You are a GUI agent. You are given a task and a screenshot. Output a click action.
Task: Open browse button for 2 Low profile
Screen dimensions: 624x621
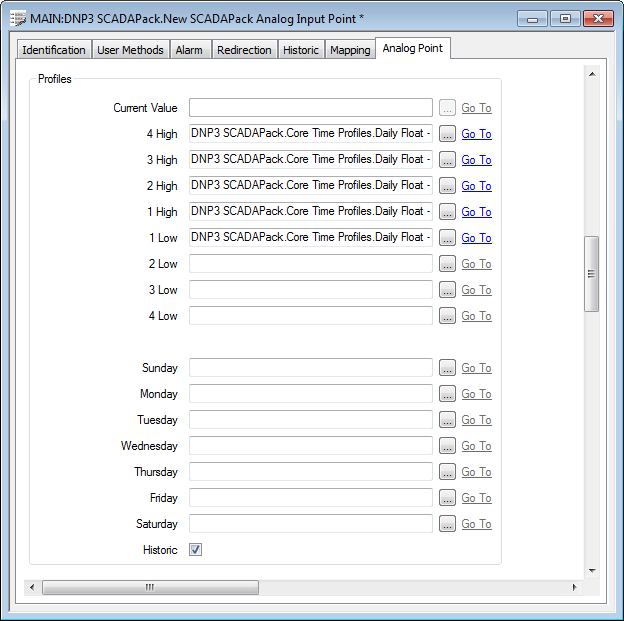pos(447,264)
